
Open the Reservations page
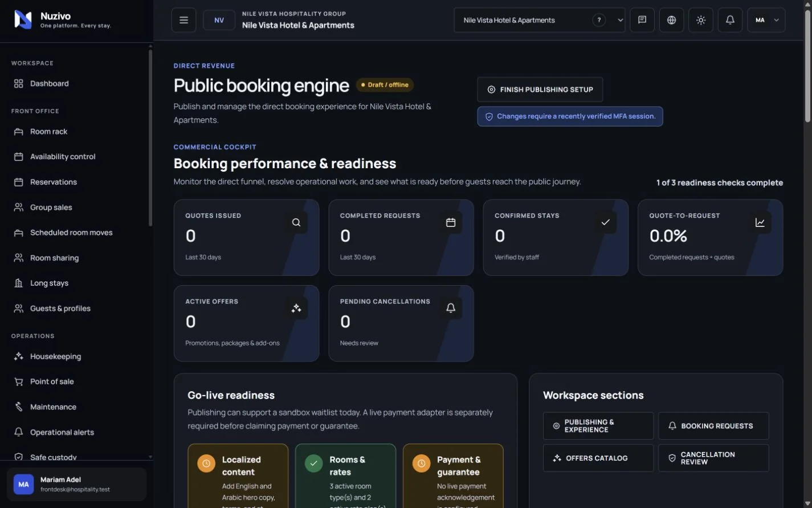(74, 182)
